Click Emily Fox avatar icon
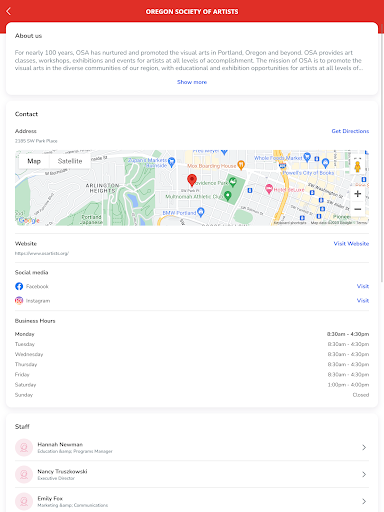Viewport: 384px width, 512px height. click(x=24, y=501)
